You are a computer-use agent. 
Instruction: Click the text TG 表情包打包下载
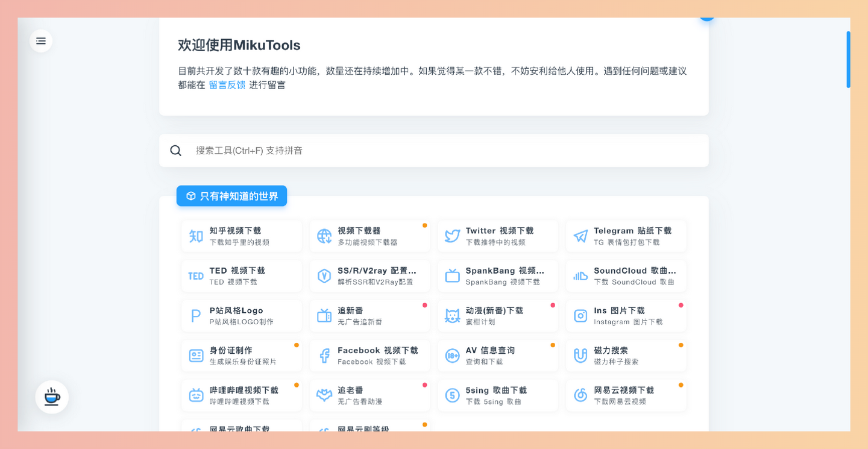coord(627,242)
